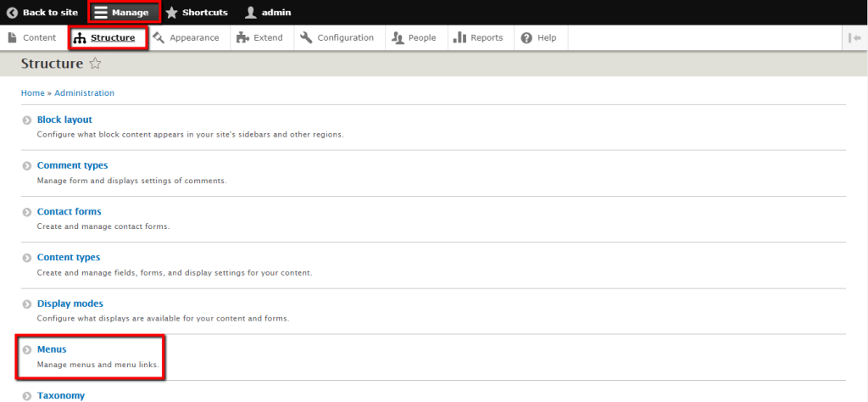Click arrow bullet beside Menus
Image resolution: width=868 pixels, height=402 pixels.
click(x=26, y=350)
